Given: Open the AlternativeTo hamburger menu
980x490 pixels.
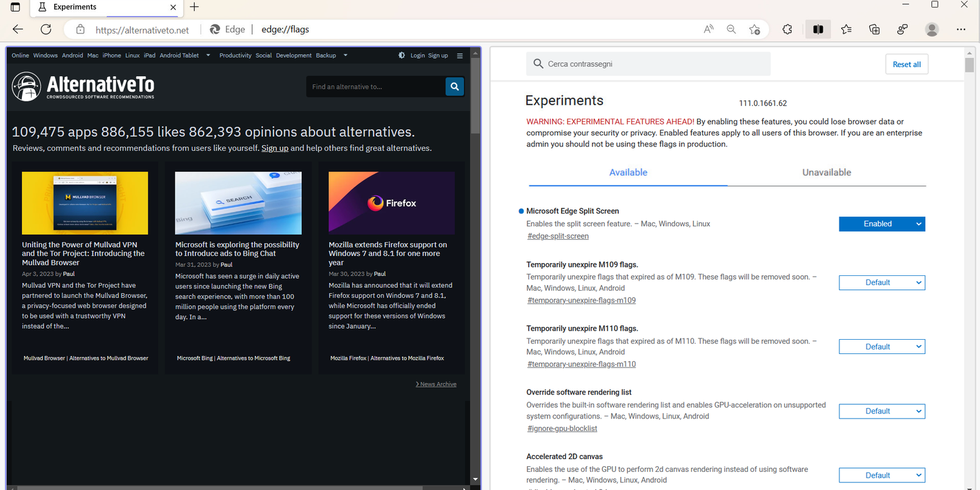Looking at the screenshot, I should point(460,55).
